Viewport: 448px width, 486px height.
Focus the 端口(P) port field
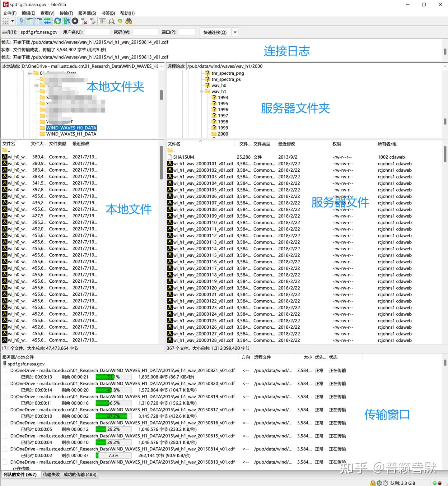[x=187, y=32]
